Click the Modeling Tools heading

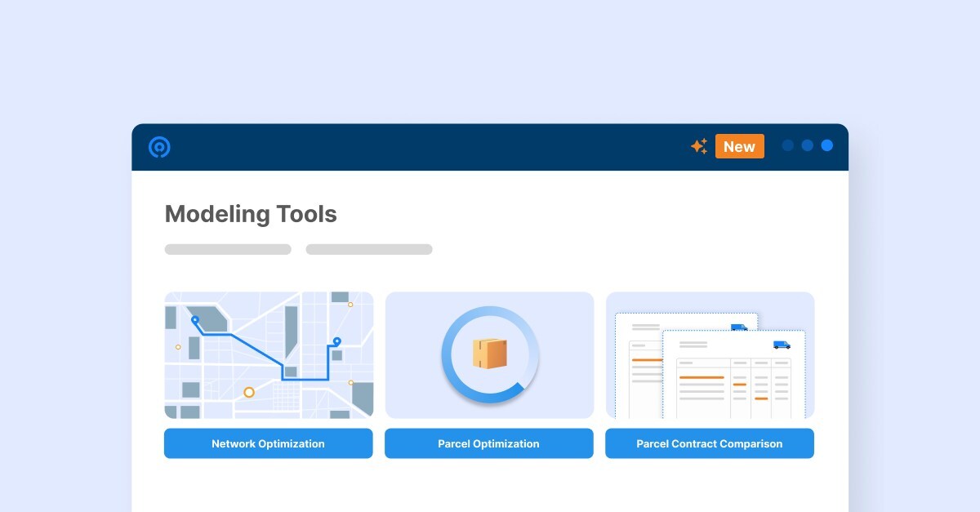pyautogui.click(x=251, y=214)
